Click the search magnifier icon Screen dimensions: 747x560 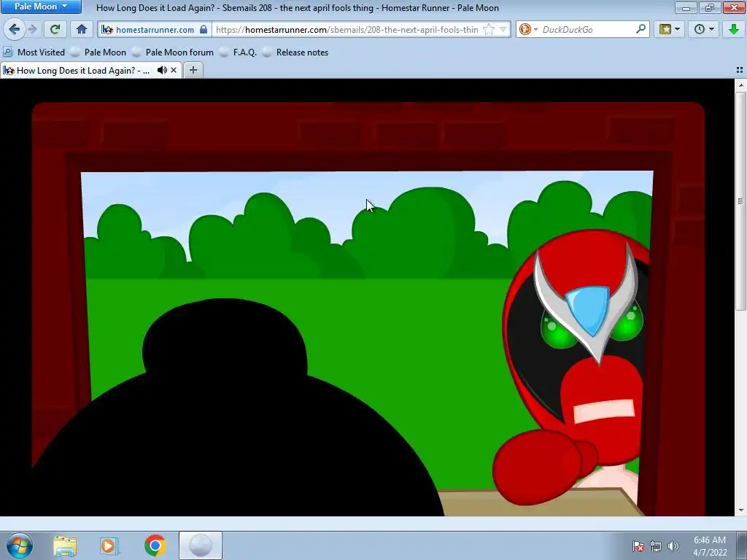[x=640, y=29]
